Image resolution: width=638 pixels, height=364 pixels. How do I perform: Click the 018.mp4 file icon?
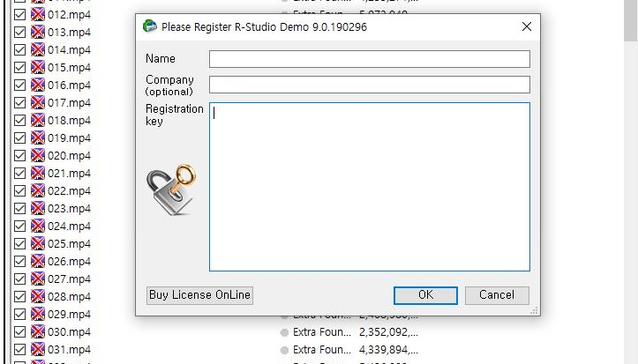[38, 120]
